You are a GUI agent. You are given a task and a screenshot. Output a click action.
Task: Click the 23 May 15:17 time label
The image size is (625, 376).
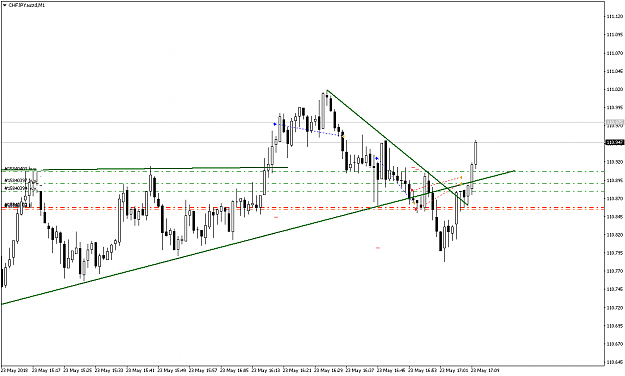(46, 370)
